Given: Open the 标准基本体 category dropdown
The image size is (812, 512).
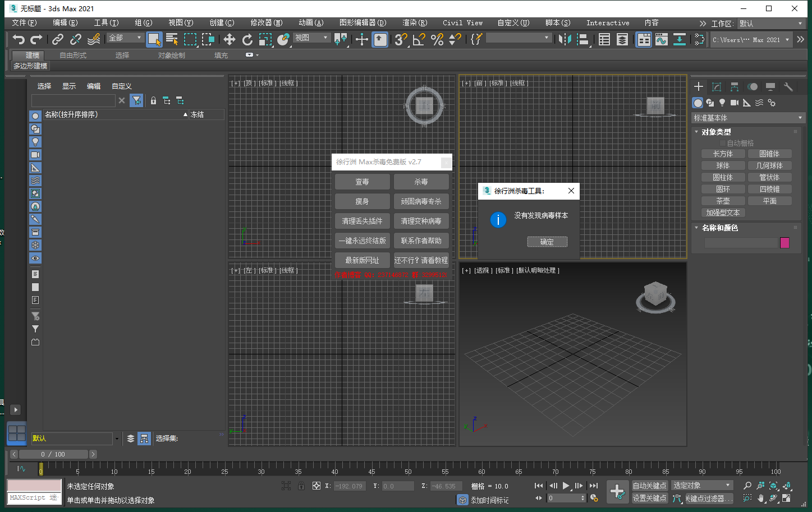Looking at the screenshot, I should click(x=748, y=118).
